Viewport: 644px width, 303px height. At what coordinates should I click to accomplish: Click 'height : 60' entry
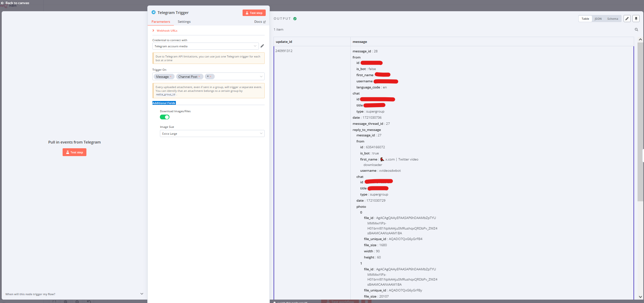(373, 257)
